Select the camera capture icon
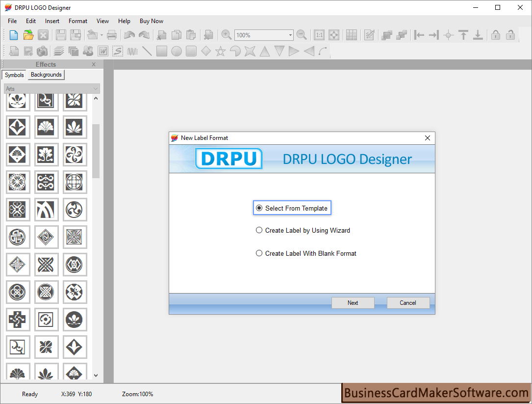The width and height of the screenshot is (532, 404). coord(42,52)
